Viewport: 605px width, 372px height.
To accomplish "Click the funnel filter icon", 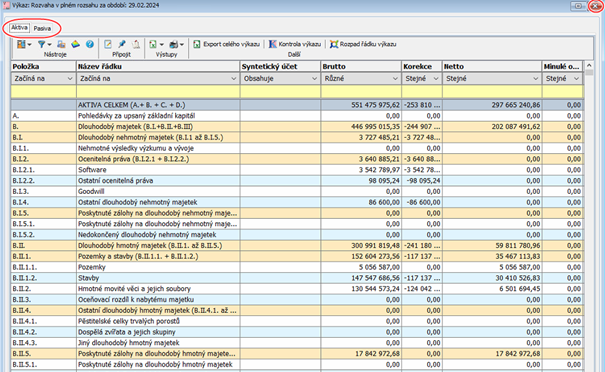I will click(41, 44).
